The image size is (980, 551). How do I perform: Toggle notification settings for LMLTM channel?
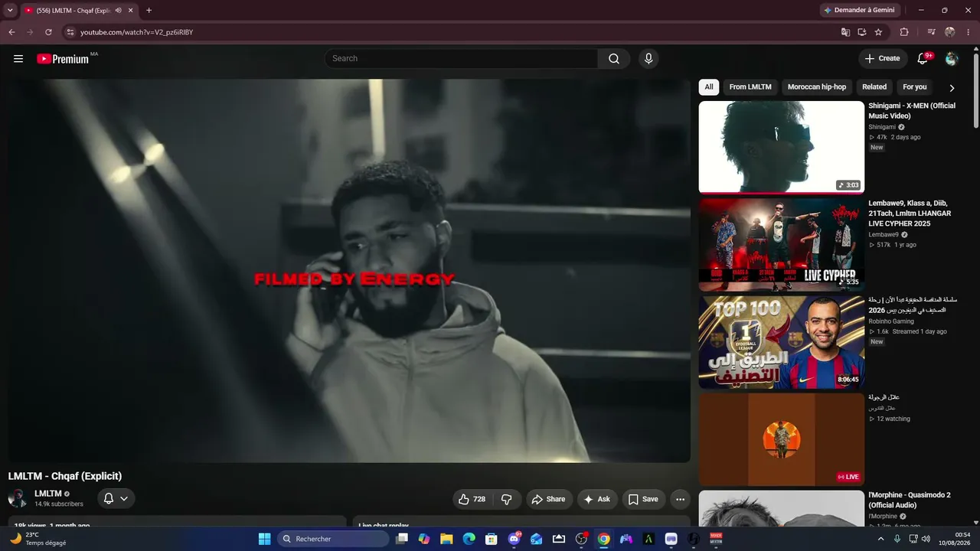coord(116,499)
